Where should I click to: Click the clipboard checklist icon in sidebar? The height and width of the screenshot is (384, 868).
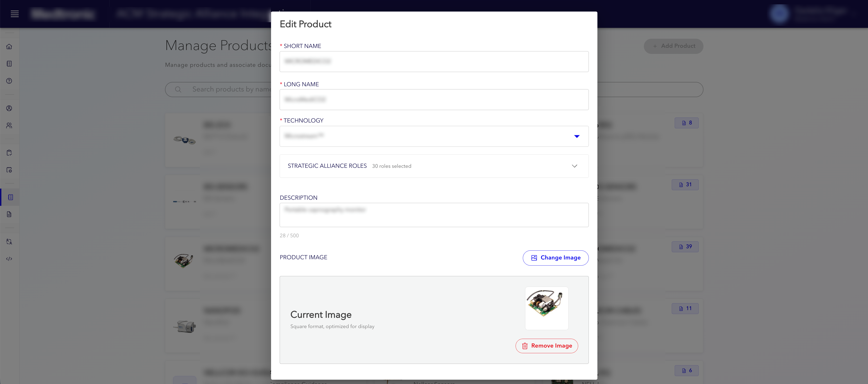pos(9,152)
